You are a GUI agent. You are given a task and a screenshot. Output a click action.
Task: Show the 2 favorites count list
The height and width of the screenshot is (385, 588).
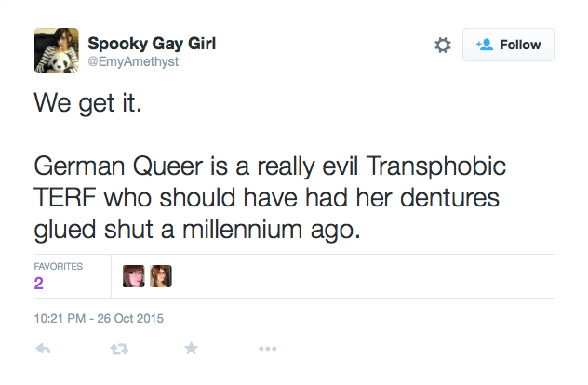point(39,284)
